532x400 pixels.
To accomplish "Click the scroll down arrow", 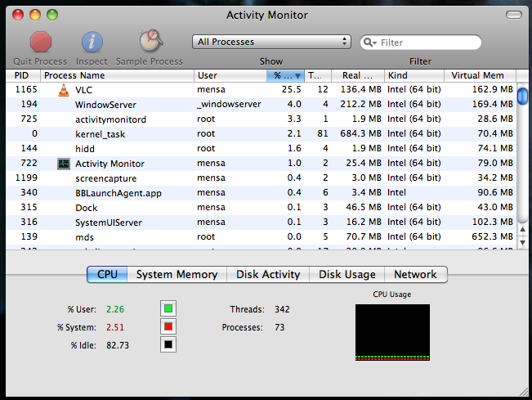I will coord(522,242).
